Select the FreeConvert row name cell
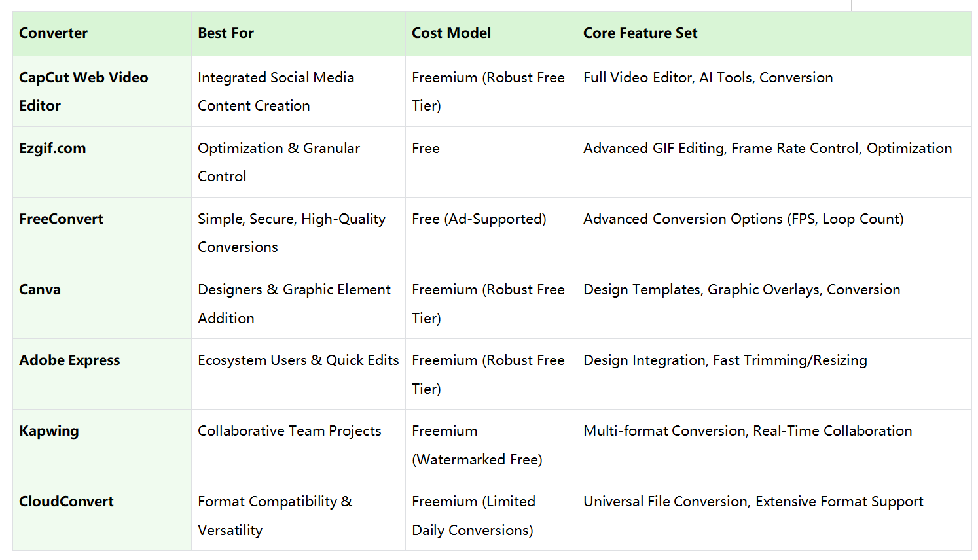This screenshot has width=978, height=560. click(x=61, y=219)
